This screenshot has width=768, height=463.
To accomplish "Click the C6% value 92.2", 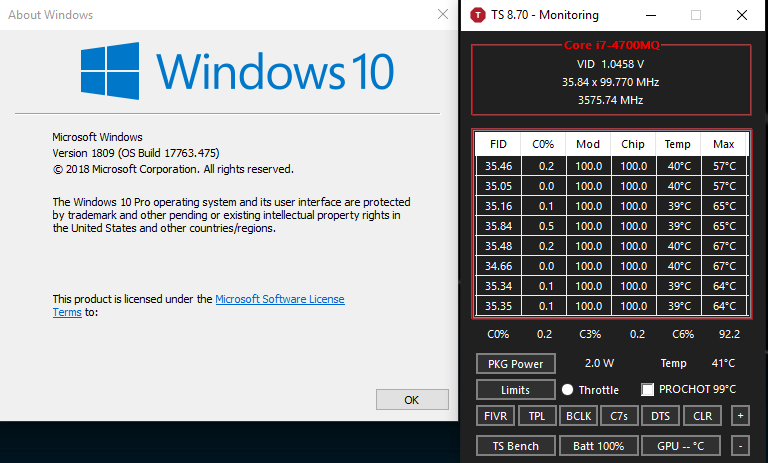I will tap(729, 334).
